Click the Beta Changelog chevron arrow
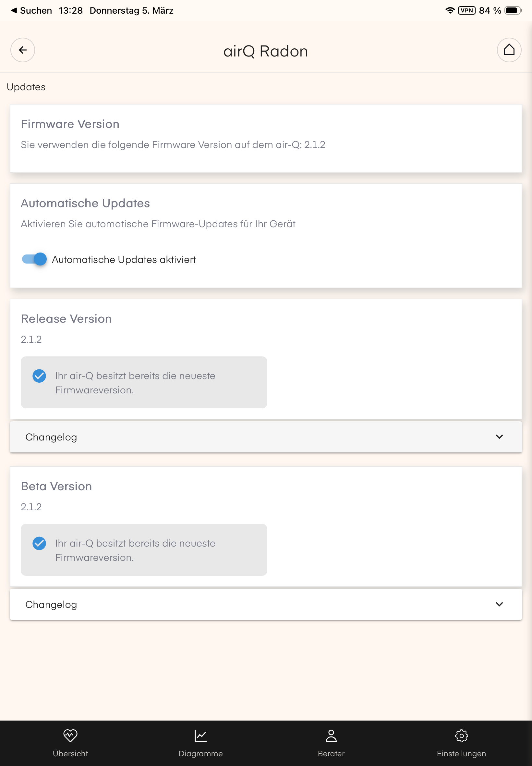 499,604
